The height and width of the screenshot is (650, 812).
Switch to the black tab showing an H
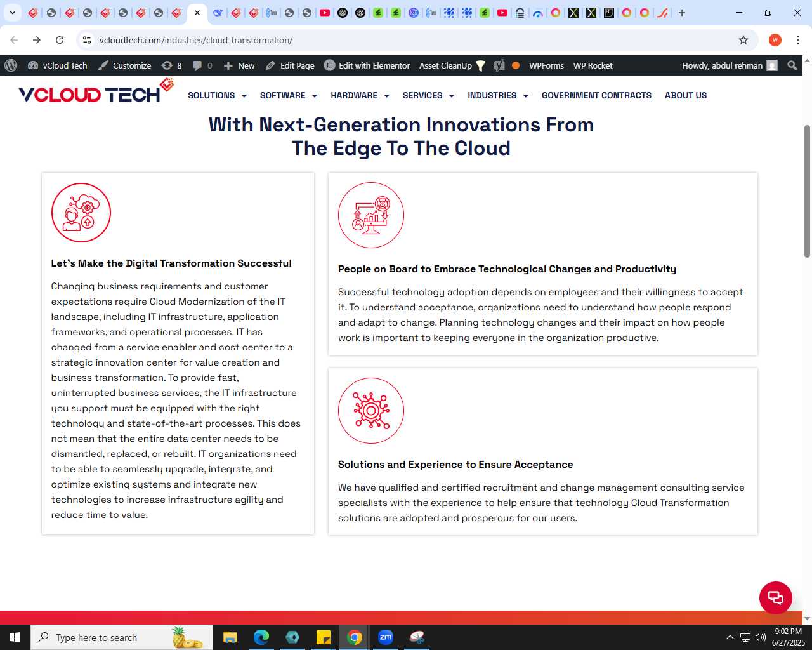point(609,13)
